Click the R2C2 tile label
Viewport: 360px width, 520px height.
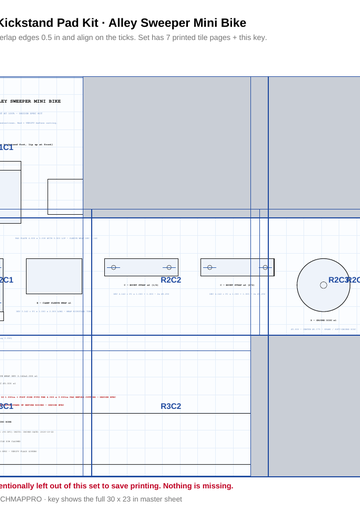(x=171, y=280)
